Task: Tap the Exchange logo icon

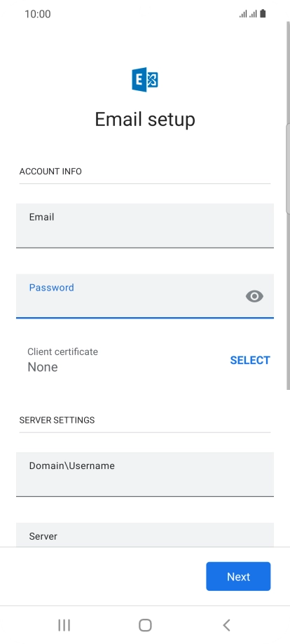Action: pyautogui.click(x=144, y=80)
